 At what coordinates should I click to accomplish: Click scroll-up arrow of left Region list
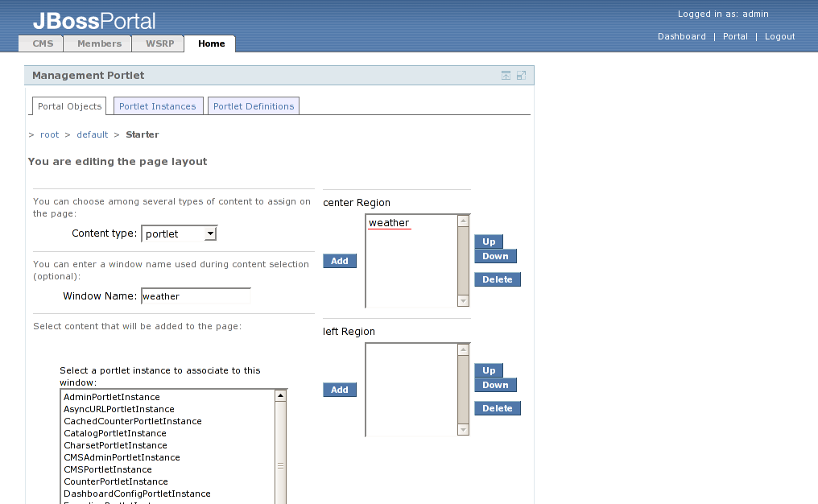coord(463,349)
